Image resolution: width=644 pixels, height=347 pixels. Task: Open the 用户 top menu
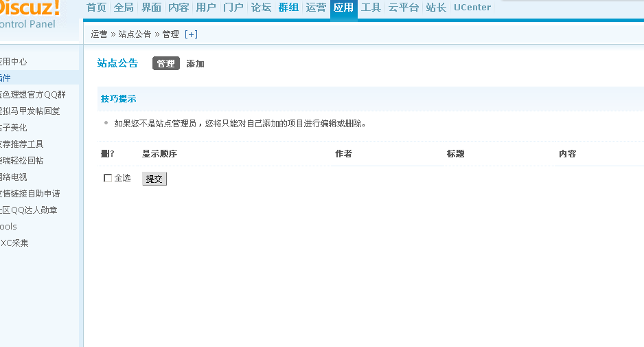tap(206, 8)
